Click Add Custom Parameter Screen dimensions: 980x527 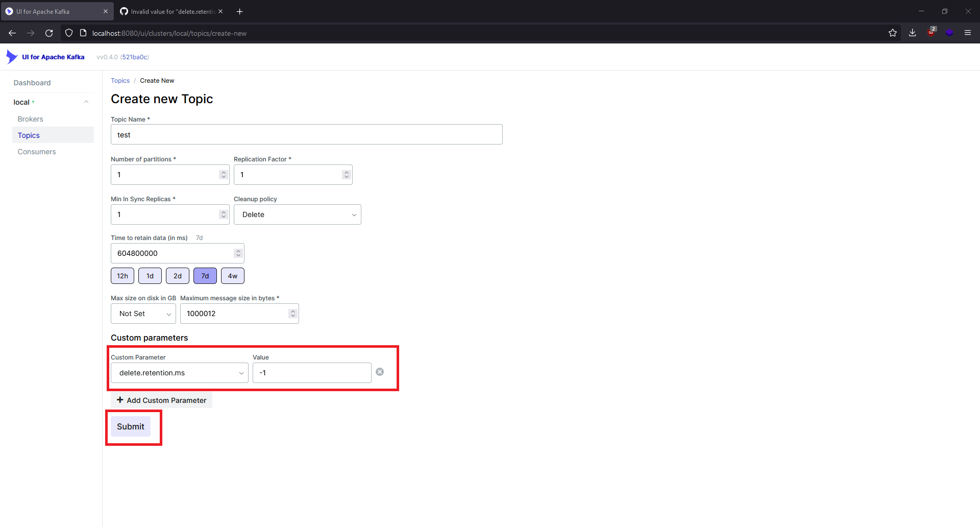point(161,400)
